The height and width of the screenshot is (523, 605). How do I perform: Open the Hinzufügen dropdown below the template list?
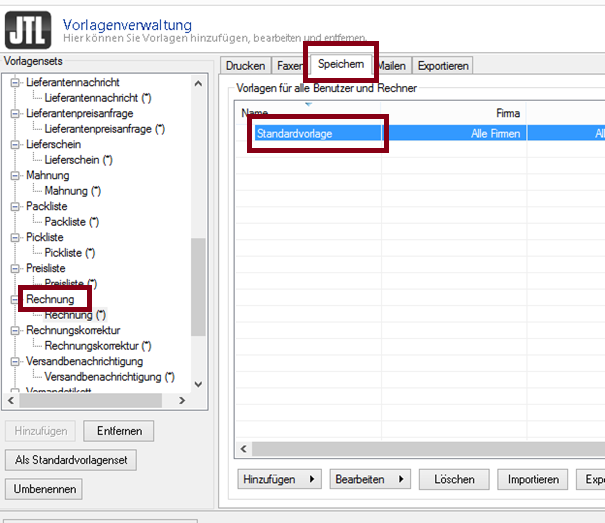[x=280, y=480]
